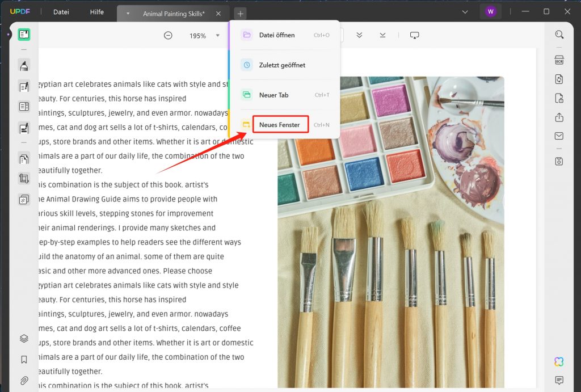The width and height of the screenshot is (581, 392).
Task: Select the Crop Pages tool
Action: click(24, 179)
